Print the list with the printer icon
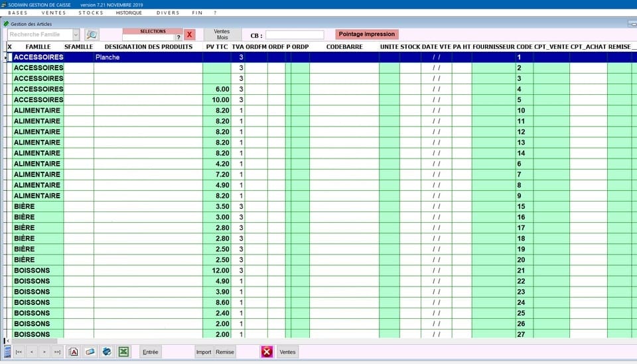 tap(107, 352)
